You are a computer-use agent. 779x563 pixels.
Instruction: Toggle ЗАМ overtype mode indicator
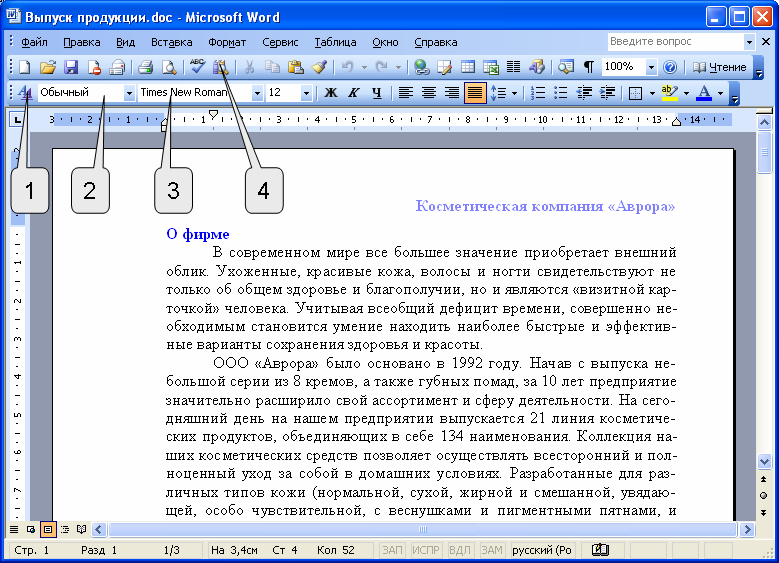click(x=492, y=550)
